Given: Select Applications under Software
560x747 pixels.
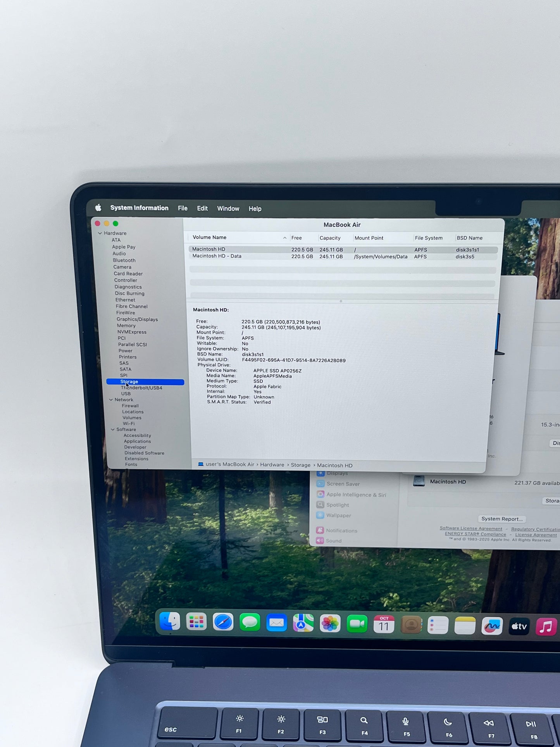Looking at the screenshot, I should pos(138,441).
